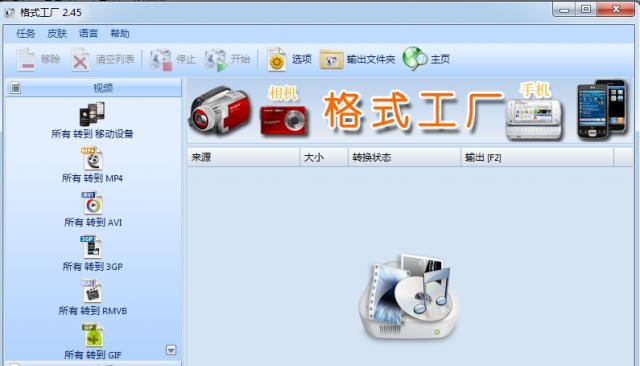The image size is (640, 366).
Task: Click the 开始 start icon
Action: (215, 60)
